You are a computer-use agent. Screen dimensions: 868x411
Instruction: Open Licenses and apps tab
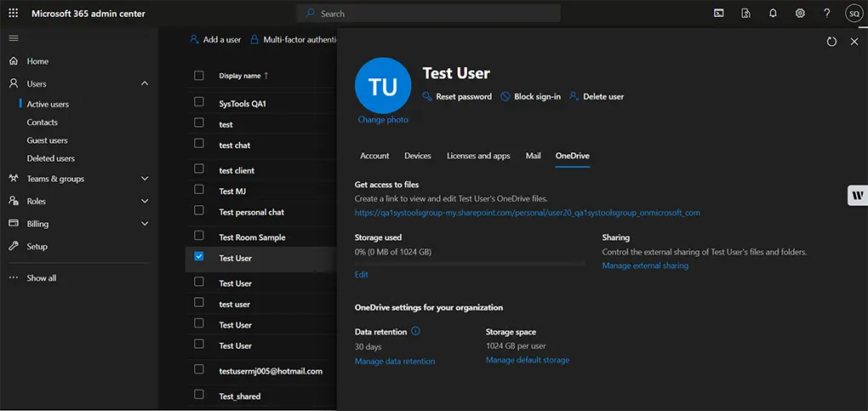478,156
